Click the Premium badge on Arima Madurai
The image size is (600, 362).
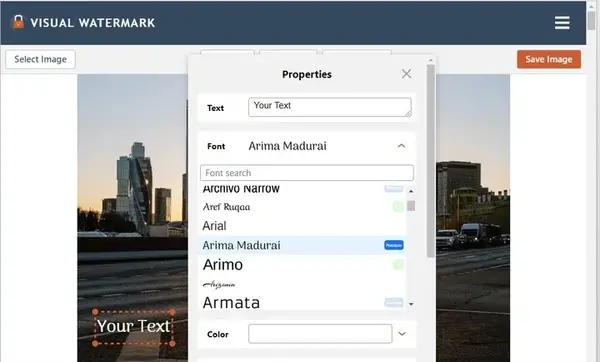(394, 245)
